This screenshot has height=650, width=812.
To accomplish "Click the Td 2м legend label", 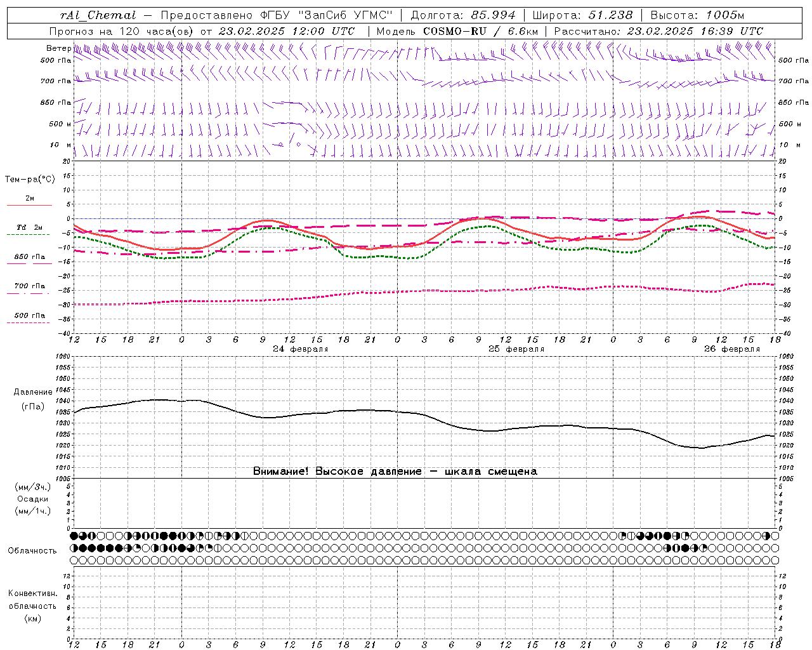I will pyautogui.click(x=30, y=227).
